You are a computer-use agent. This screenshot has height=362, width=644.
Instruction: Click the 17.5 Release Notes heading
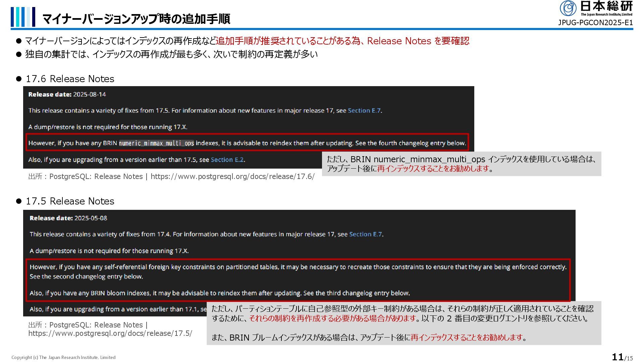[70, 201]
